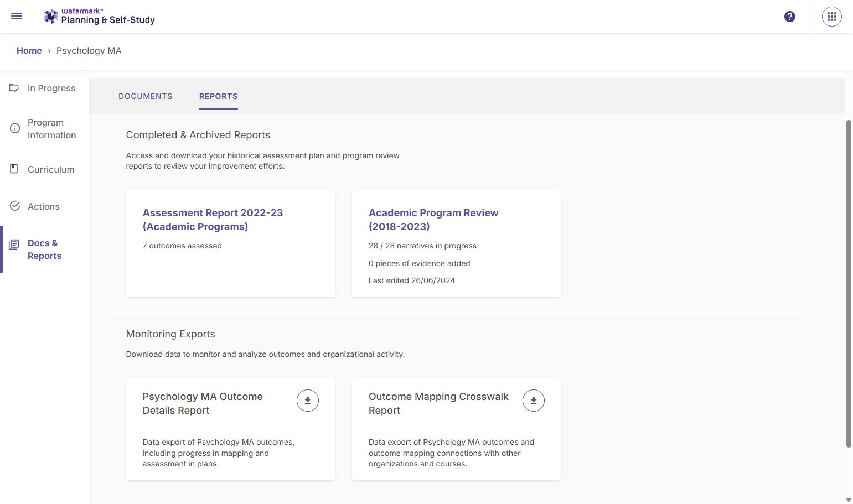Screen dimensions: 853x504
Task: Open Assessment Report 2022-23 link
Action: (213, 220)
